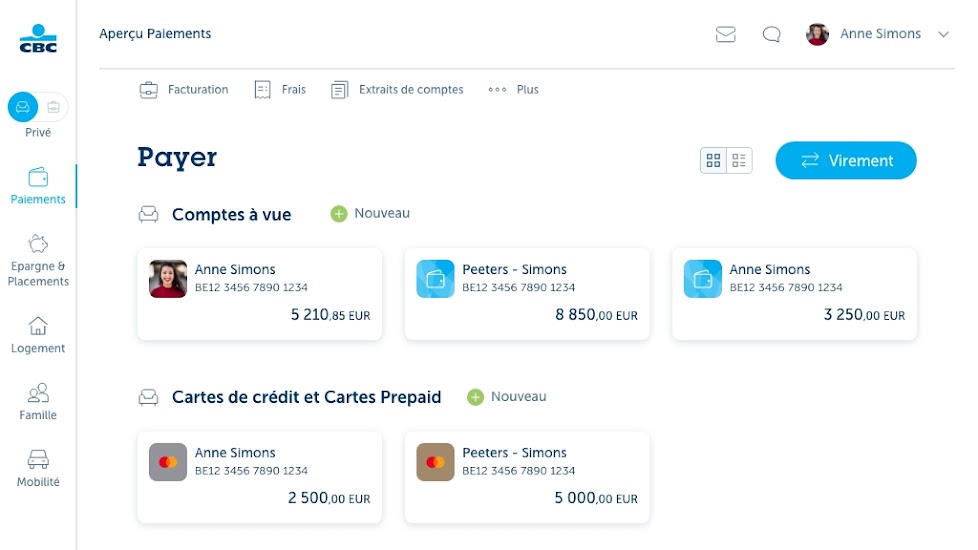Open Extraits de comptes
The width and height of the screenshot is (978, 550).
pyautogui.click(x=397, y=90)
